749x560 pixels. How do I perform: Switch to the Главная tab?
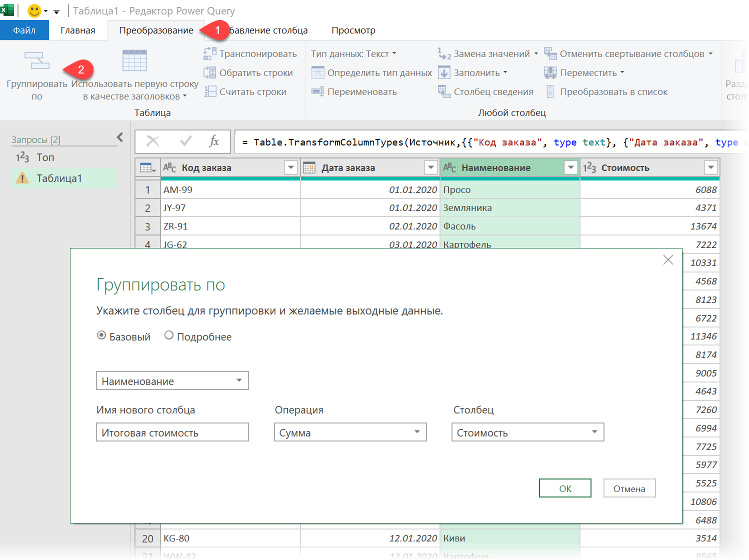point(78,30)
